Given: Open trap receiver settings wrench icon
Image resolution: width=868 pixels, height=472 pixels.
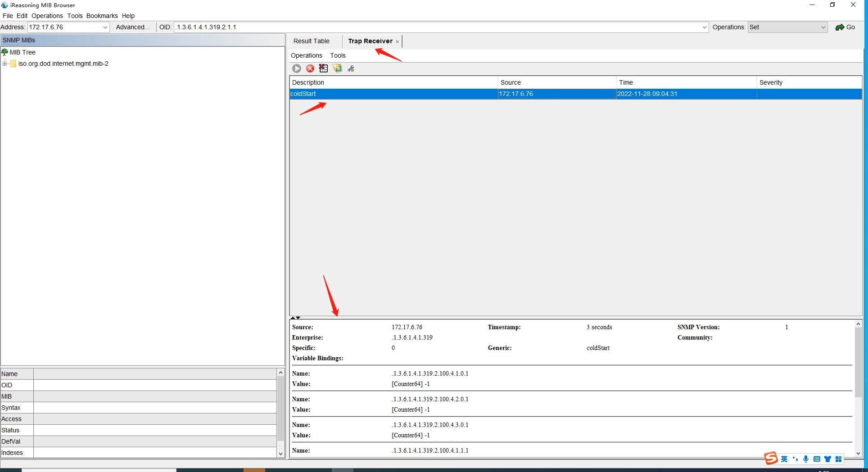Looking at the screenshot, I should pyautogui.click(x=351, y=68).
